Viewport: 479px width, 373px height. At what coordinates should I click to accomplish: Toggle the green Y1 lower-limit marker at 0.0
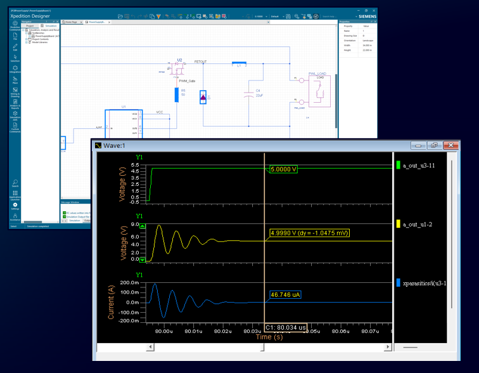click(142, 260)
